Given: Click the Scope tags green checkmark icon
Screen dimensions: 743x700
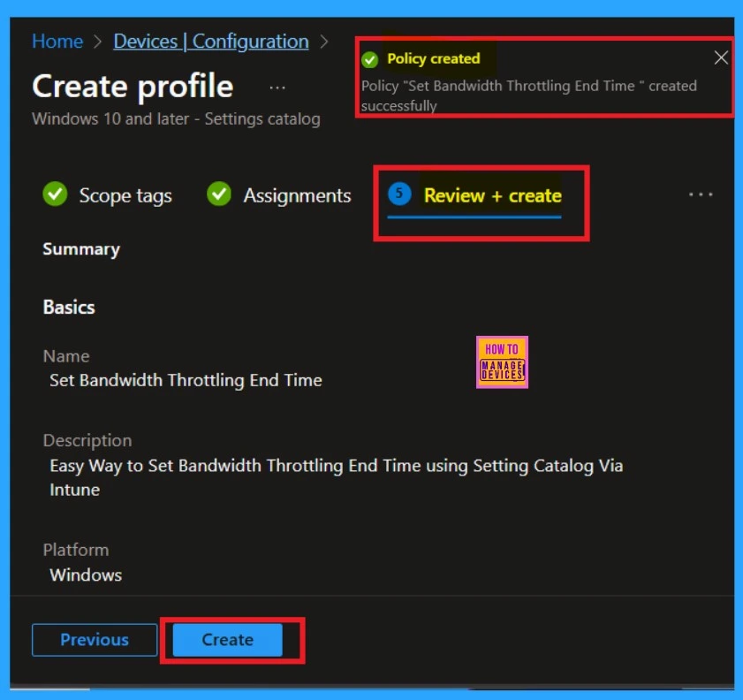Looking at the screenshot, I should pos(55,194).
